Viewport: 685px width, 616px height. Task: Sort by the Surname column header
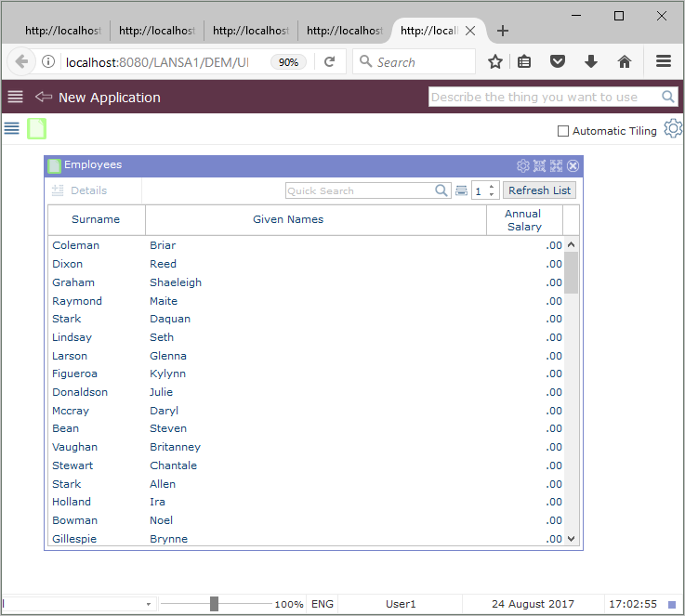click(96, 220)
